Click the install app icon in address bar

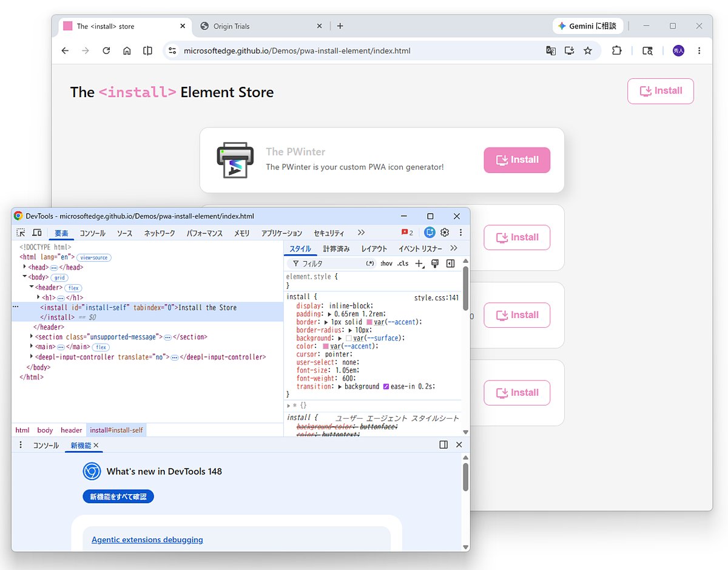[x=569, y=51]
